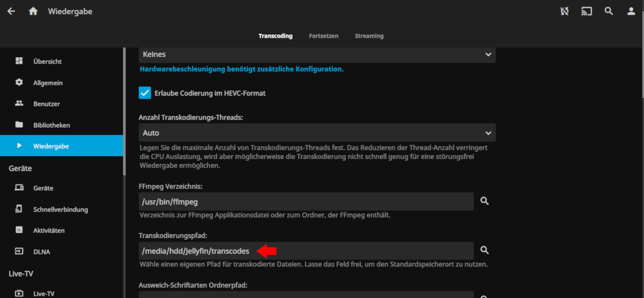This screenshot has width=644, height=298.
Task: Click the sidebar vertical scrollbar
Action: [124, 111]
